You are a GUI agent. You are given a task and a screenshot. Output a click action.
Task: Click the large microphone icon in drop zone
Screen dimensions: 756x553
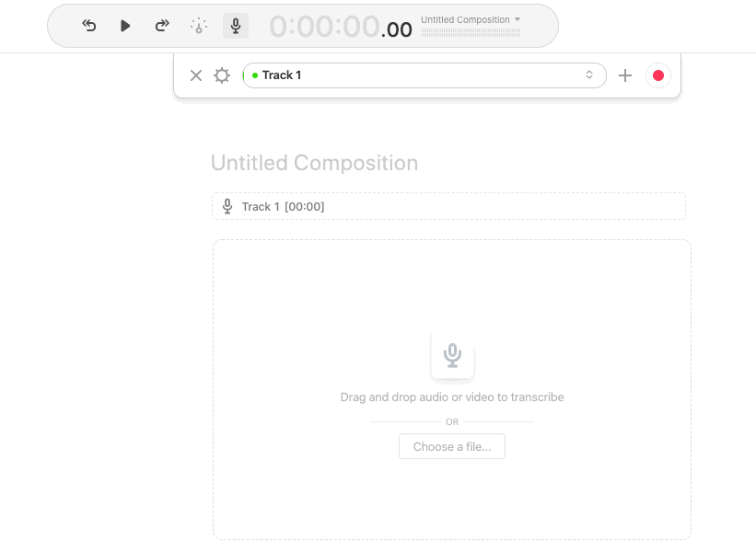[x=452, y=355]
